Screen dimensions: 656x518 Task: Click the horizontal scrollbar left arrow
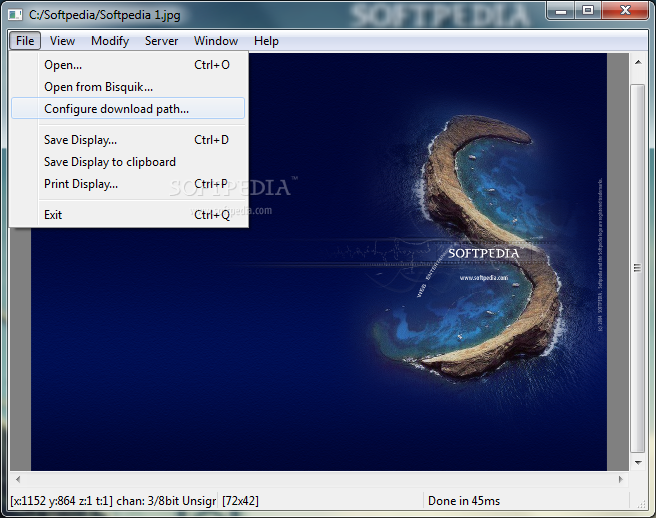pyautogui.click(x=18, y=479)
